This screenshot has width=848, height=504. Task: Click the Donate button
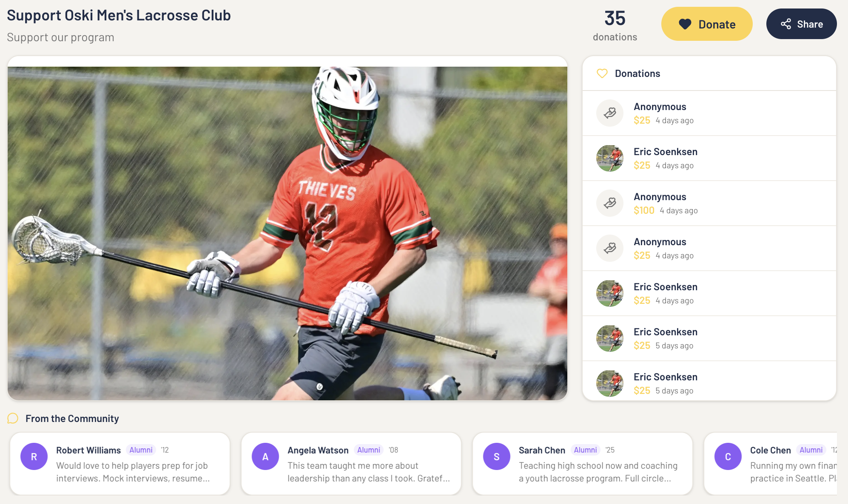tap(707, 24)
